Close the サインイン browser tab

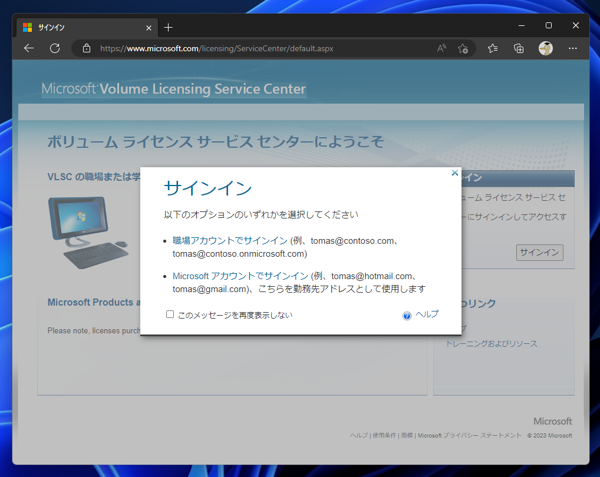[148, 28]
